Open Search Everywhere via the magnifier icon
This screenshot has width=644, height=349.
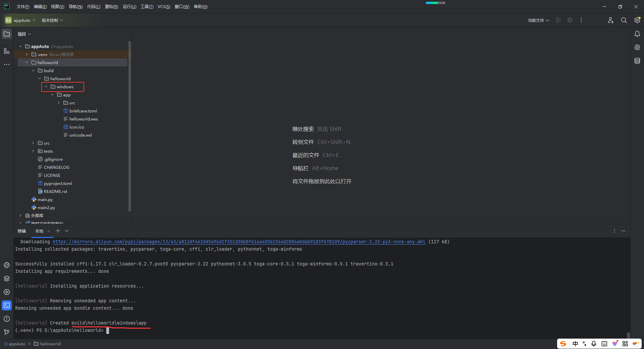pyautogui.click(x=624, y=20)
